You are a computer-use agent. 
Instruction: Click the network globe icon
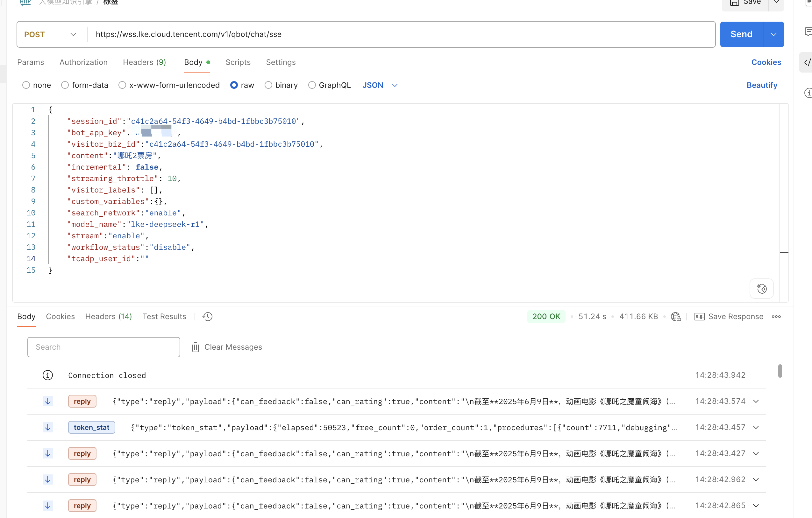(x=675, y=317)
